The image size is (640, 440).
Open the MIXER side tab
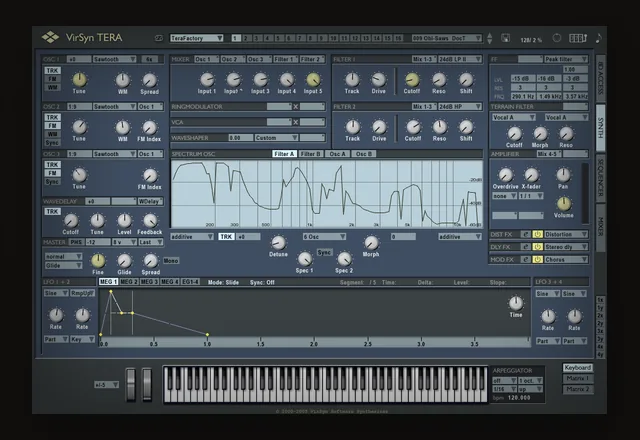(x=600, y=227)
